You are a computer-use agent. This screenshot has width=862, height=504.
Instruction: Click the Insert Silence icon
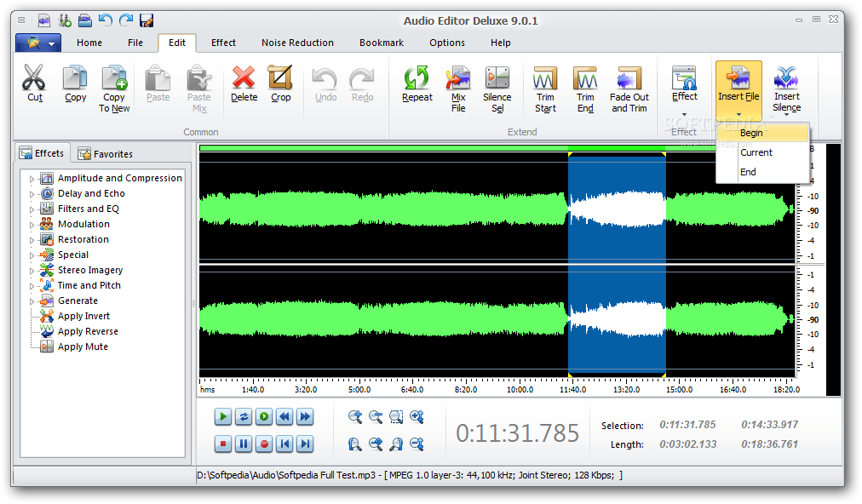click(786, 77)
